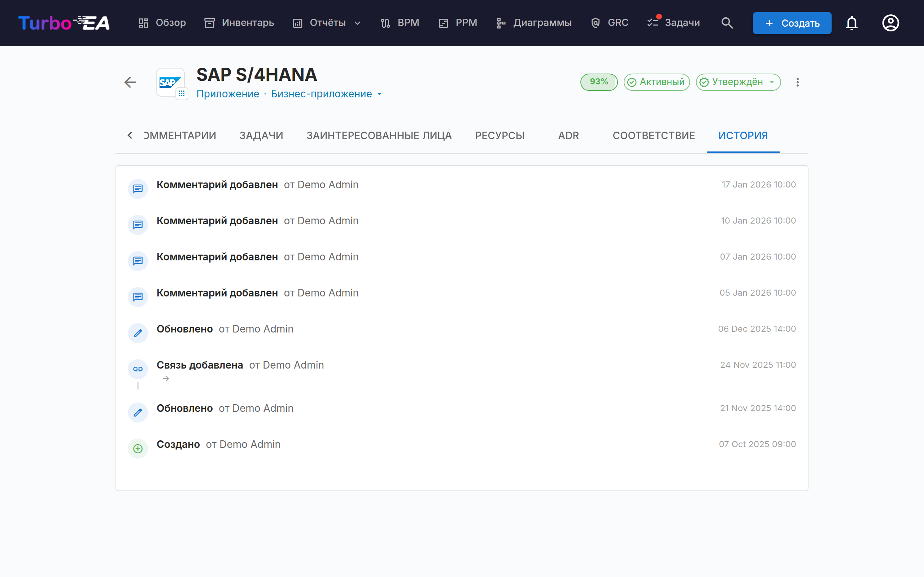Expand the Бизнес-приложение subtype dropdown
This screenshot has height=577, width=924.
pyautogui.click(x=326, y=94)
